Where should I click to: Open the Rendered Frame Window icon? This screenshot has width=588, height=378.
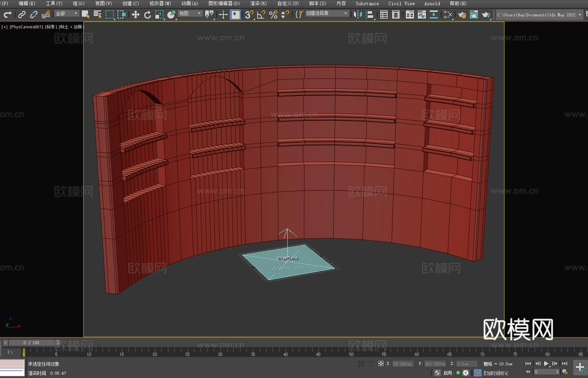(x=474, y=14)
